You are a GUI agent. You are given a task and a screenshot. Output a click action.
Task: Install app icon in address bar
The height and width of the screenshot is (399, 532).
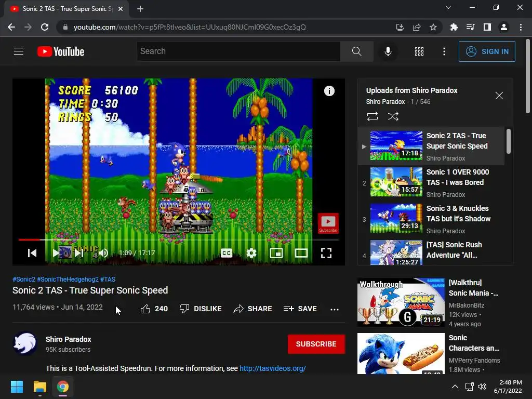pos(400,27)
